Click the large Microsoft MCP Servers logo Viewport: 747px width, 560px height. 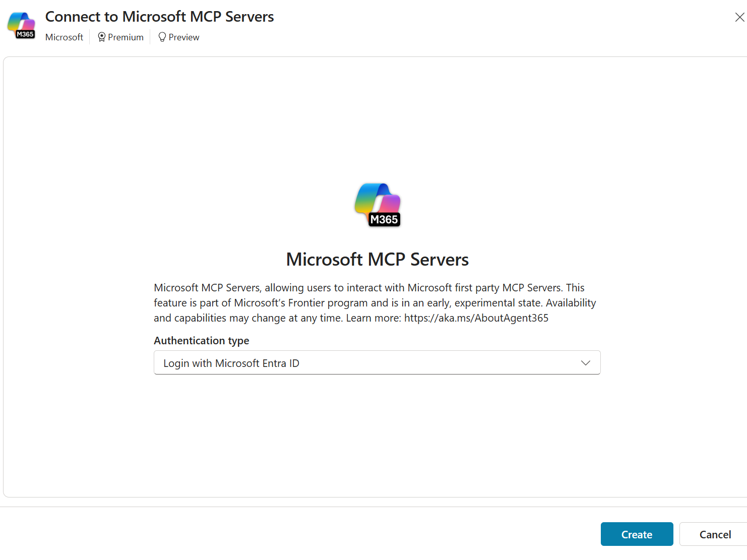377,204
